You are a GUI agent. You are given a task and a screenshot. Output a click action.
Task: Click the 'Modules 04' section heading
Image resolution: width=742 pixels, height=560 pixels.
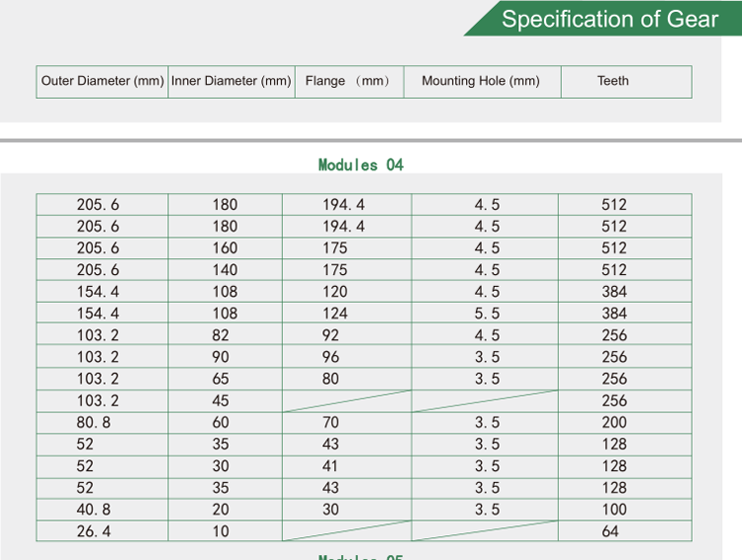coord(360,164)
